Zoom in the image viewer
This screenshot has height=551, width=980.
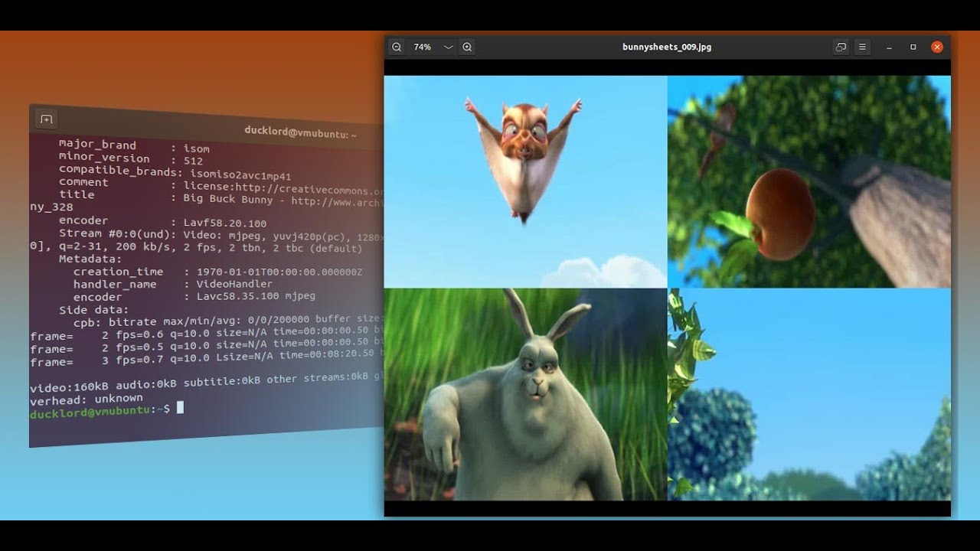coord(467,47)
